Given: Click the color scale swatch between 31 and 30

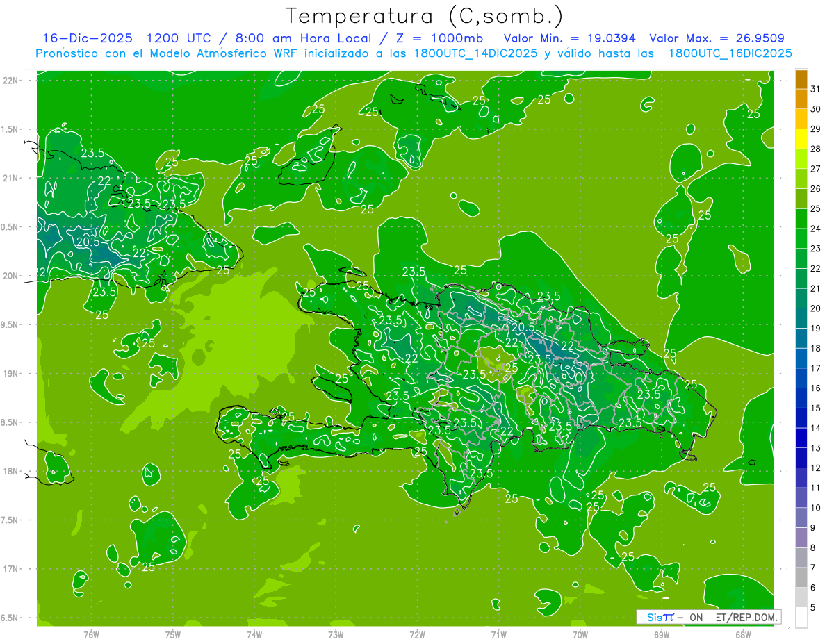Looking at the screenshot, I should click(801, 99).
